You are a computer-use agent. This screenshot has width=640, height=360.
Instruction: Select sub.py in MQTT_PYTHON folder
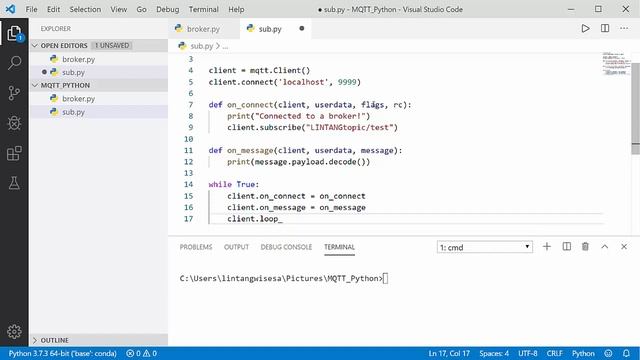[99, 112]
